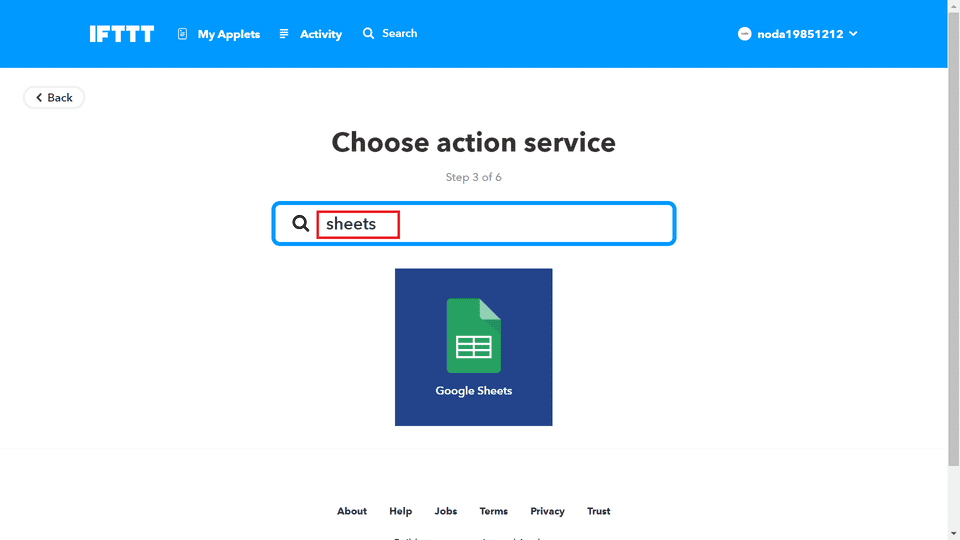Screen dimensions: 960x540
Task: Focus the service search field containing sheets
Action: click(474, 223)
